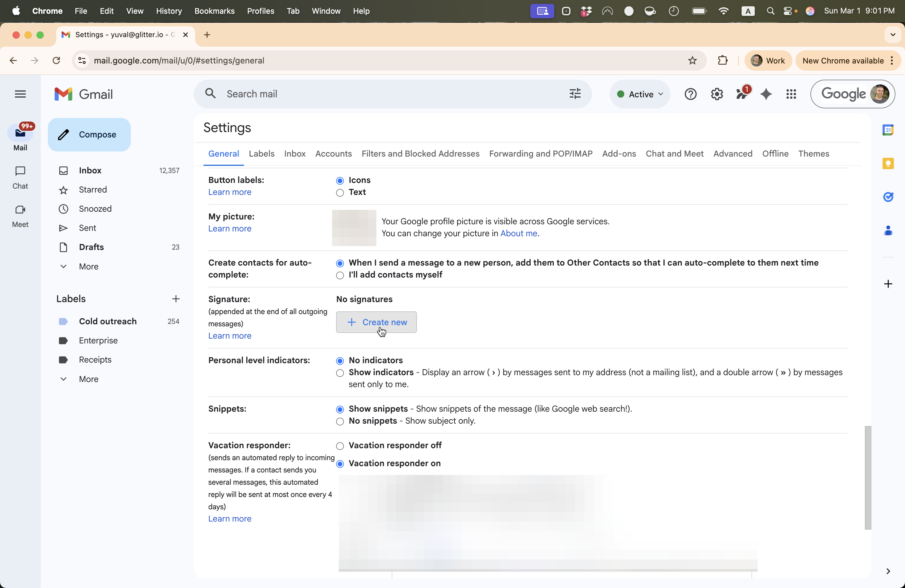Select Vacation responder off
Screen dimensions: 905x588
click(340, 446)
